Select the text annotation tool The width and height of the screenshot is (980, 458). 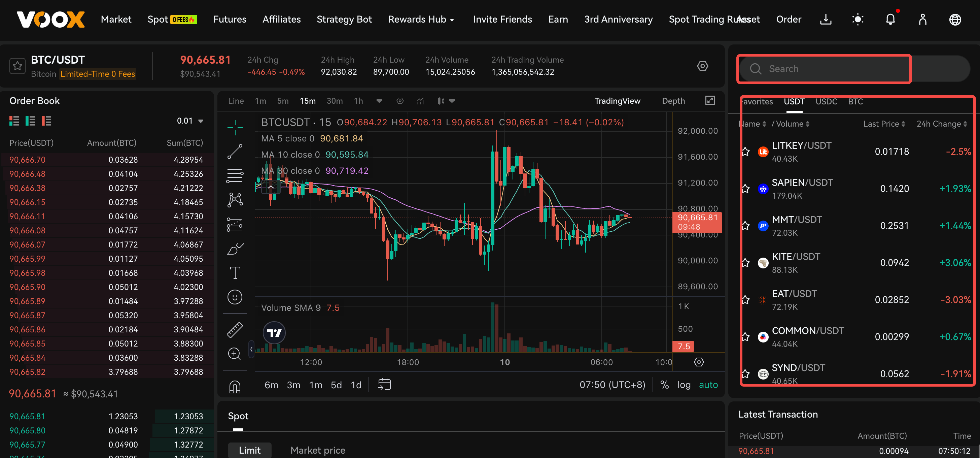[x=235, y=272]
